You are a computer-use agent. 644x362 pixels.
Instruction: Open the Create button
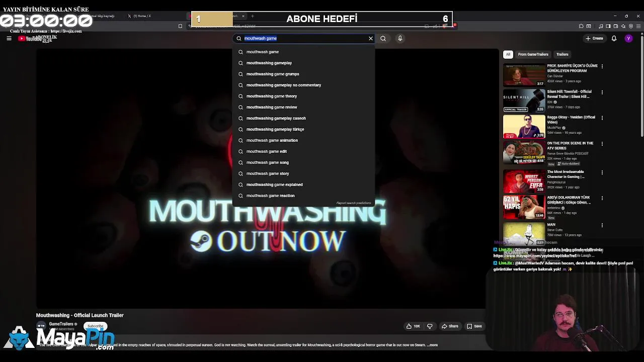coord(594,38)
